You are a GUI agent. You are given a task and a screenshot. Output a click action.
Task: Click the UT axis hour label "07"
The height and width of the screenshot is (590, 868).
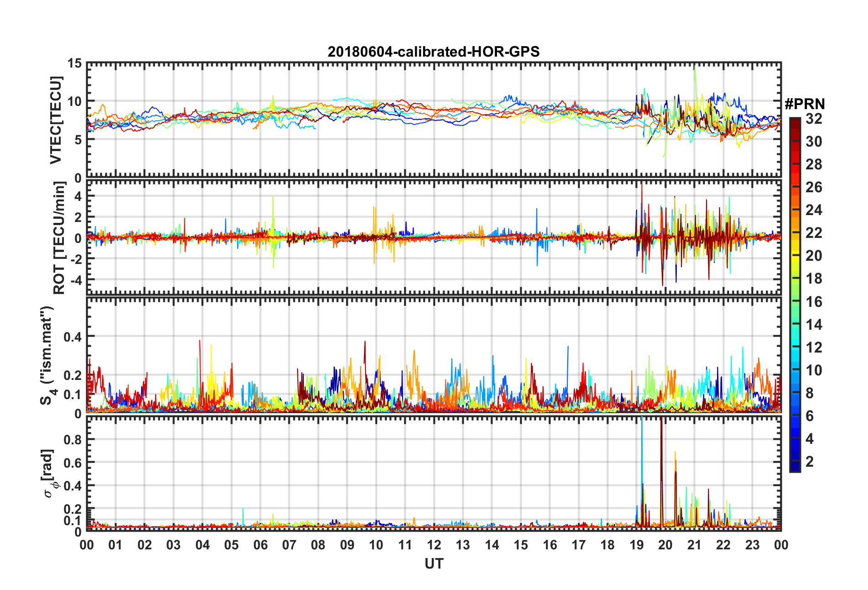coord(289,545)
